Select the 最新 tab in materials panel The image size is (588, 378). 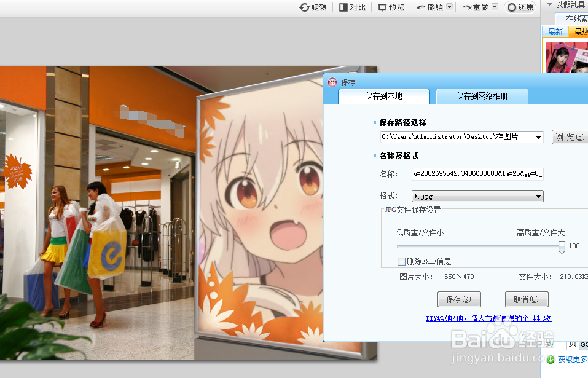(555, 32)
